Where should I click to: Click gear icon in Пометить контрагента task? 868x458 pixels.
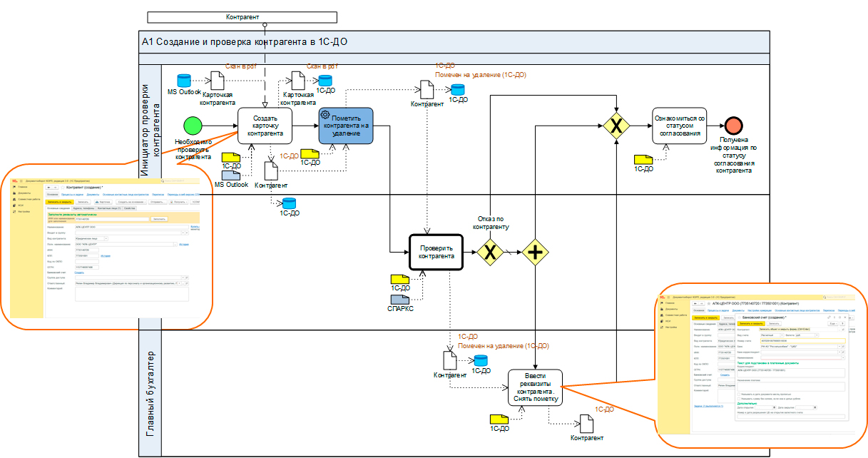(x=325, y=115)
